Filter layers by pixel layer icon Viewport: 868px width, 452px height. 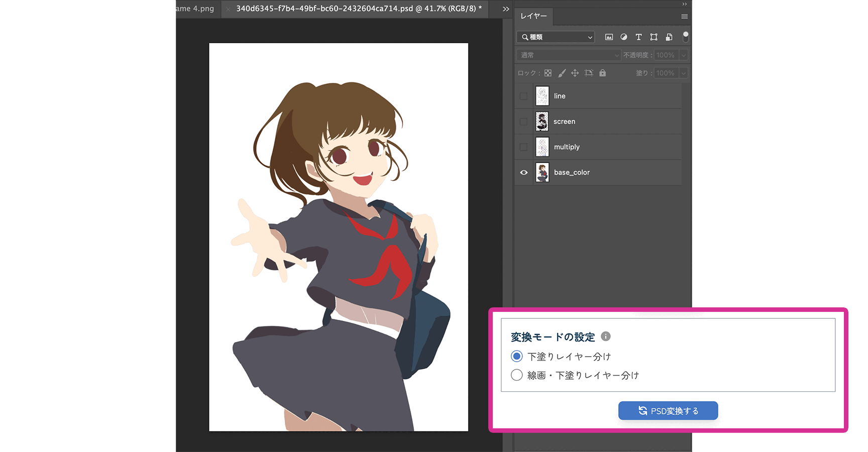click(x=609, y=37)
